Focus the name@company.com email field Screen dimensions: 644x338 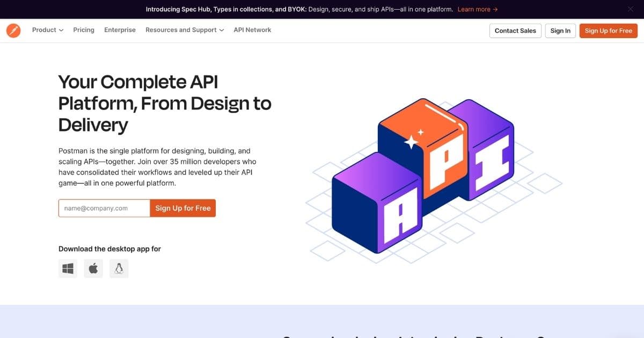tap(104, 208)
